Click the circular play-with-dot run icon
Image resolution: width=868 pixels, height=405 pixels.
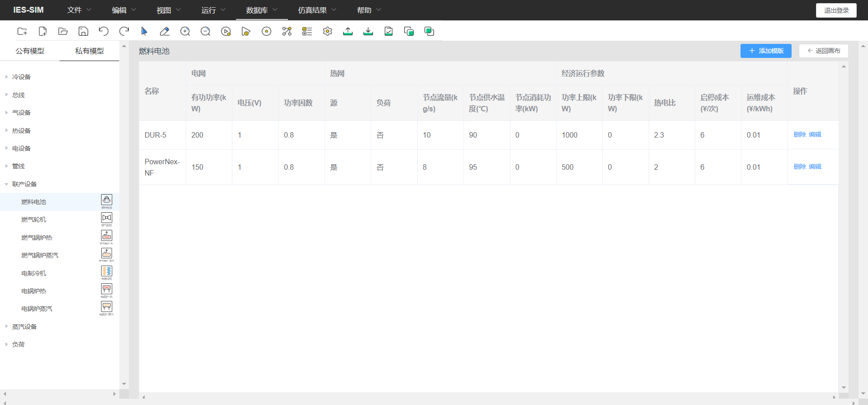click(x=226, y=31)
